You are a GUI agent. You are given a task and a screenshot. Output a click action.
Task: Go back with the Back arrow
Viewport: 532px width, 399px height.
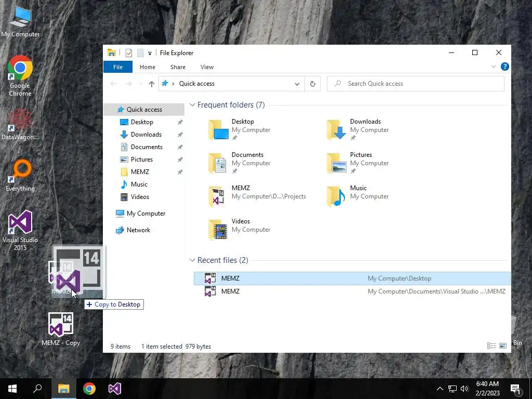113,84
